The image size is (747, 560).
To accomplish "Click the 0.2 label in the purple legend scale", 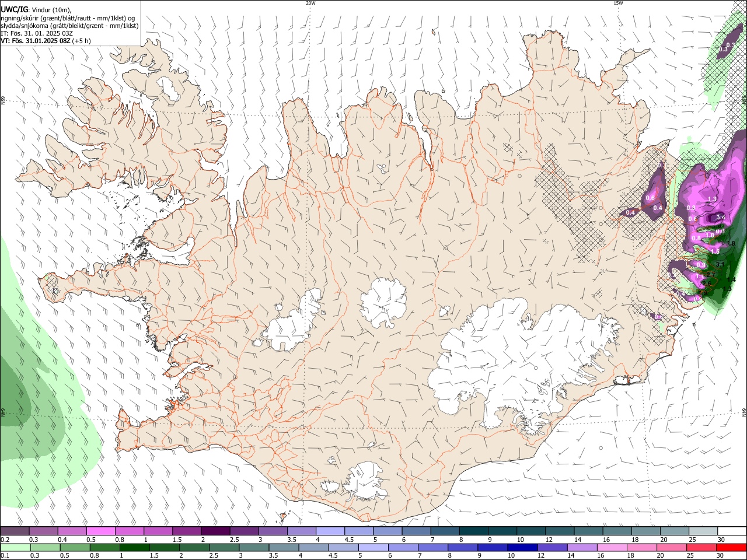I will (x=5, y=539).
